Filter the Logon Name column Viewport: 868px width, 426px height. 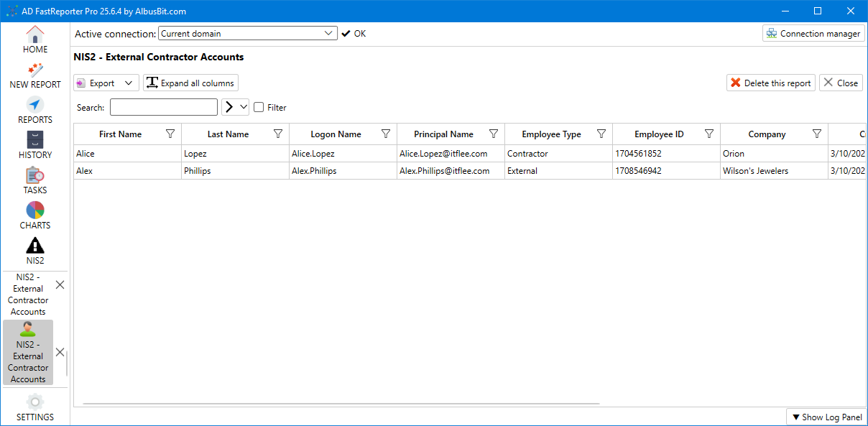point(386,134)
